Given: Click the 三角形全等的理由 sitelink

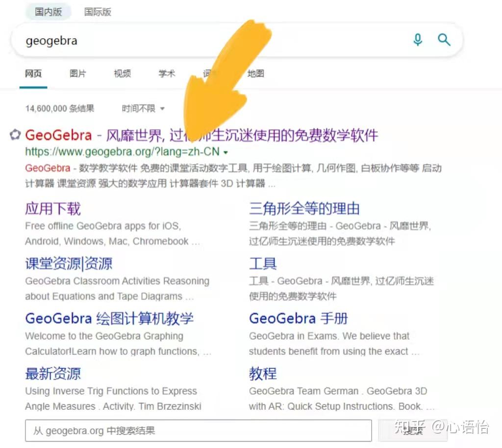Looking at the screenshot, I should [305, 208].
